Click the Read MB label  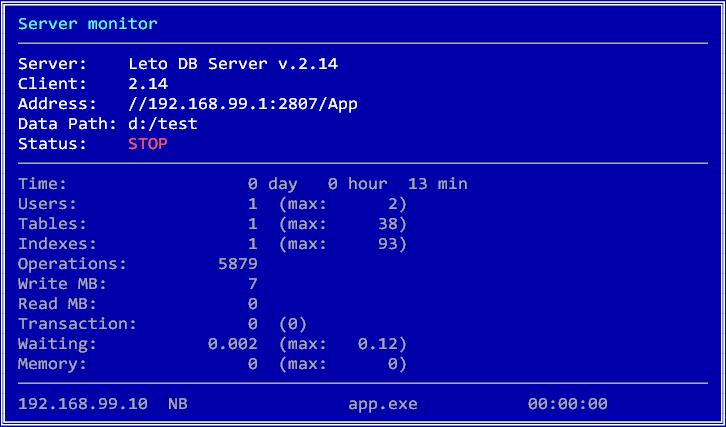[x=52, y=304]
